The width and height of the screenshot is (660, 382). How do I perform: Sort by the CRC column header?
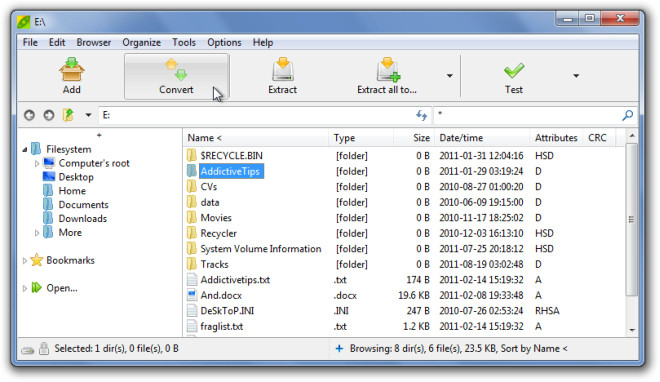click(599, 138)
